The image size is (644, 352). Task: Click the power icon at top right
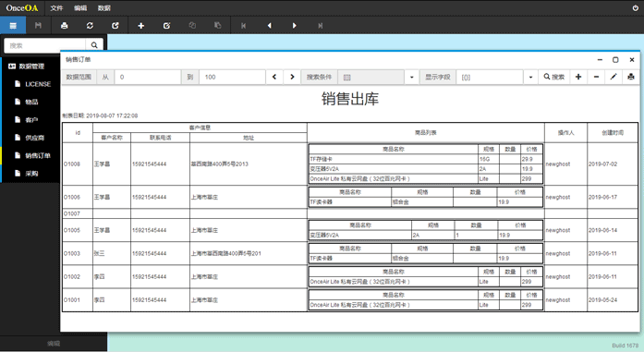click(636, 7)
